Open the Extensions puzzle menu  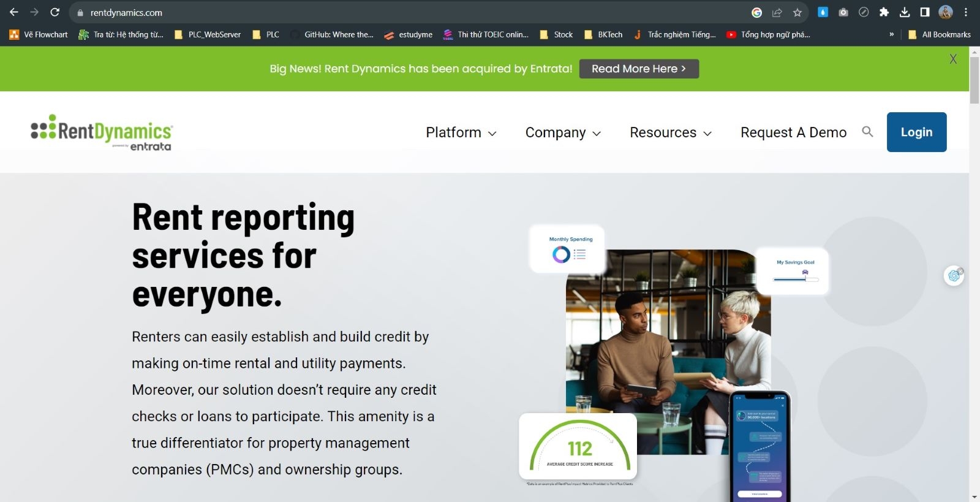[x=884, y=12]
